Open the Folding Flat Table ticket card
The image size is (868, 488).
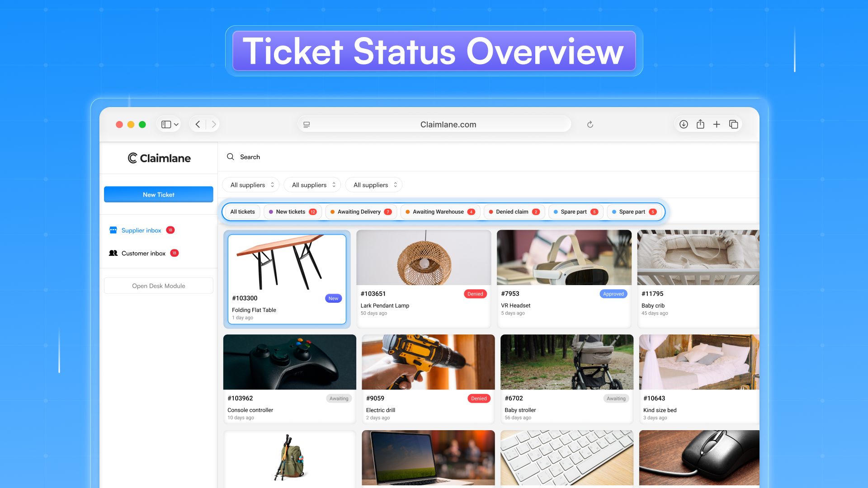287,279
